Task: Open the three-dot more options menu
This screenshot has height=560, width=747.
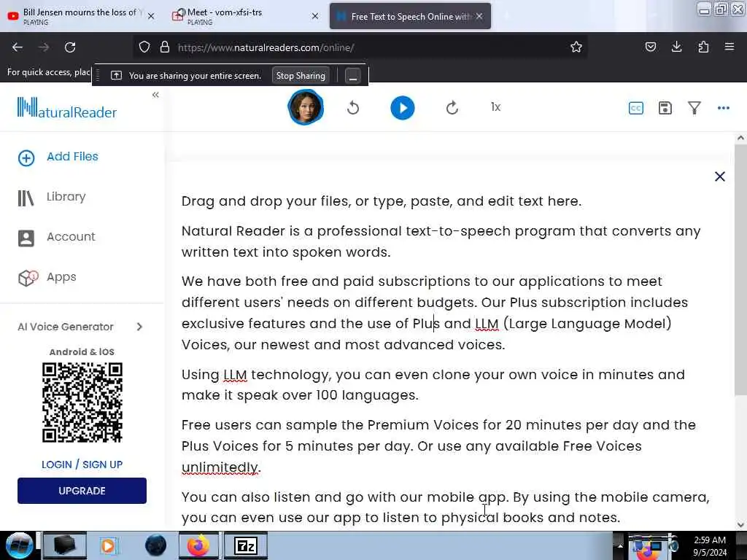Action: (723, 108)
